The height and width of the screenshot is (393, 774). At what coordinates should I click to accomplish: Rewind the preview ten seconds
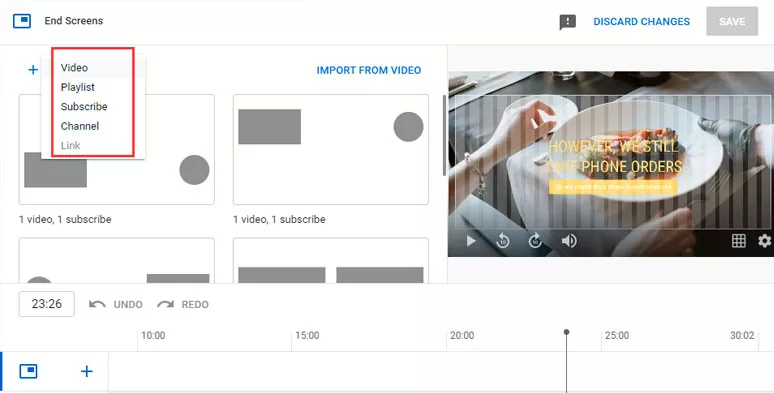(x=503, y=240)
